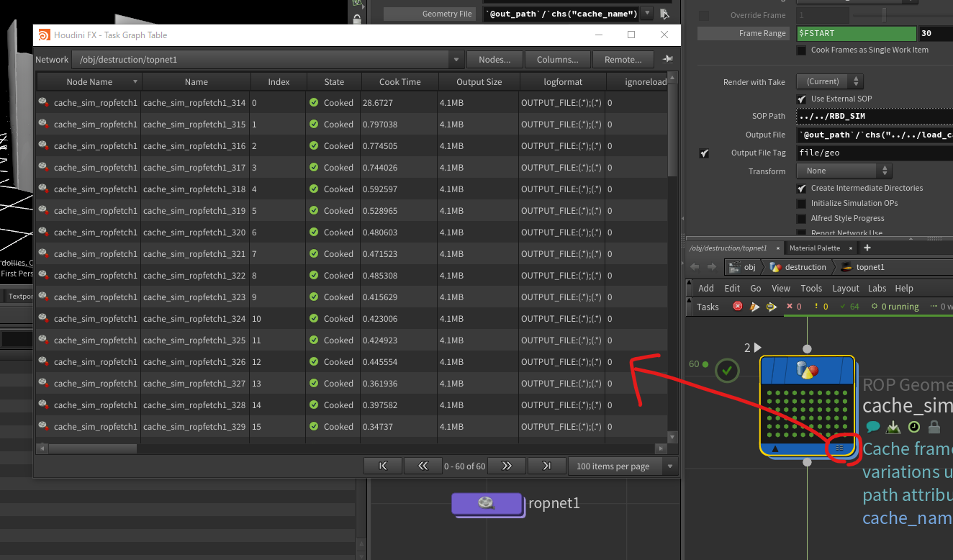Click the comment bubble icon by the cache_sim node
The image size is (953, 560).
872,427
